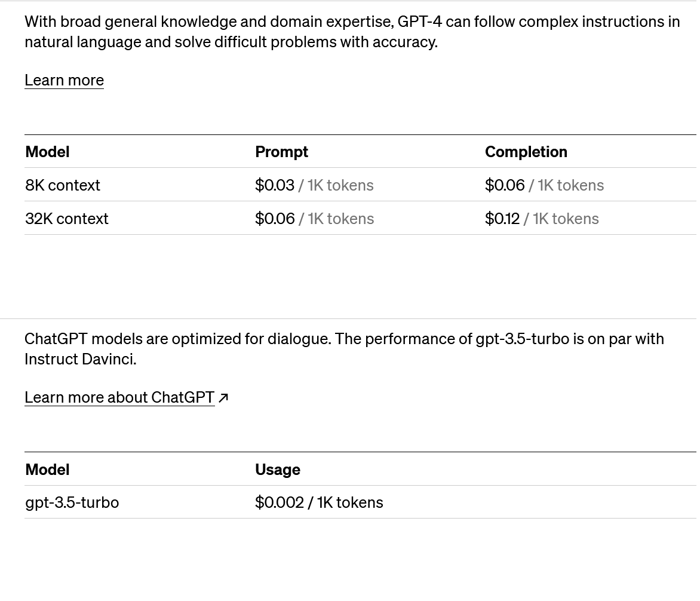
Task: Click the external arrow icon beside ChatGPT link
Action: click(x=223, y=397)
